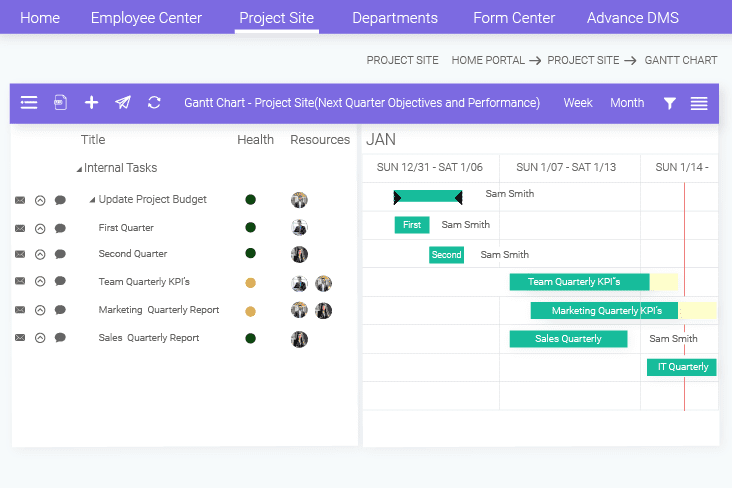
Task: Click circled chevron icon for Marketing Quarterly Report
Action: point(40,310)
